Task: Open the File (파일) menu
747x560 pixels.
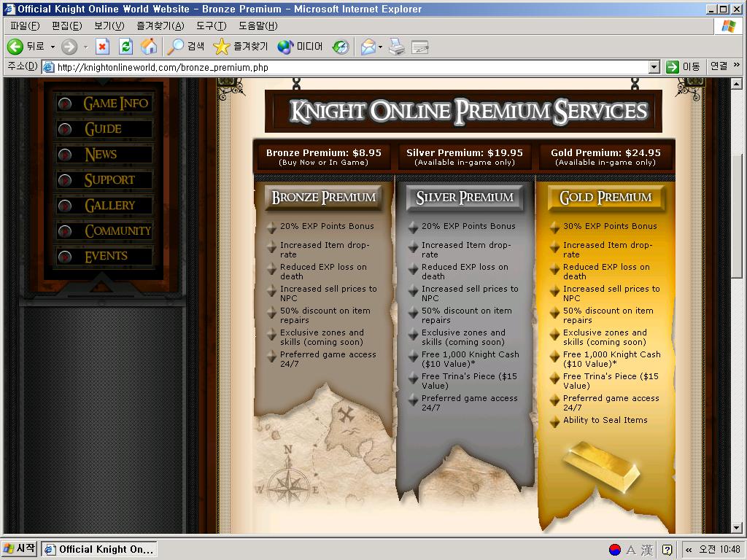Action: pos(25,26)
